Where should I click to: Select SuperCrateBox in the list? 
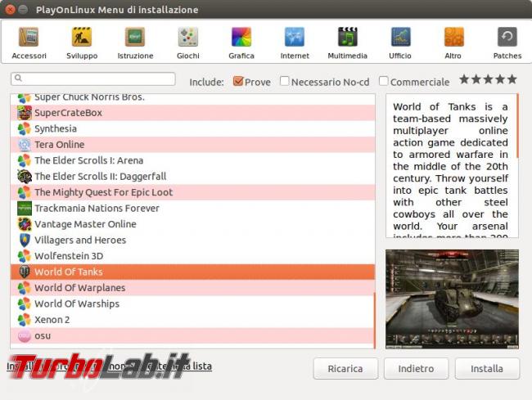[x=192, y=113]
